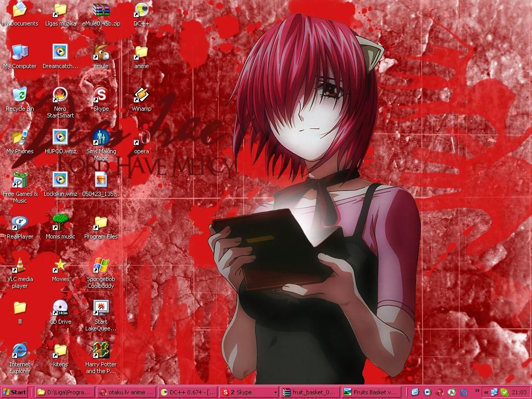Open network connection tray icon
This screenshot has width=532, height=399.
[495, 392]
